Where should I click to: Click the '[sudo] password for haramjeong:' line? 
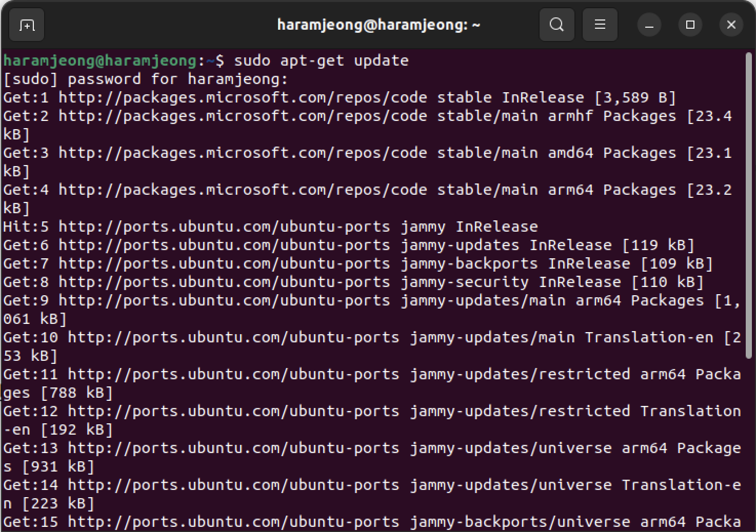tap(146, 79)
